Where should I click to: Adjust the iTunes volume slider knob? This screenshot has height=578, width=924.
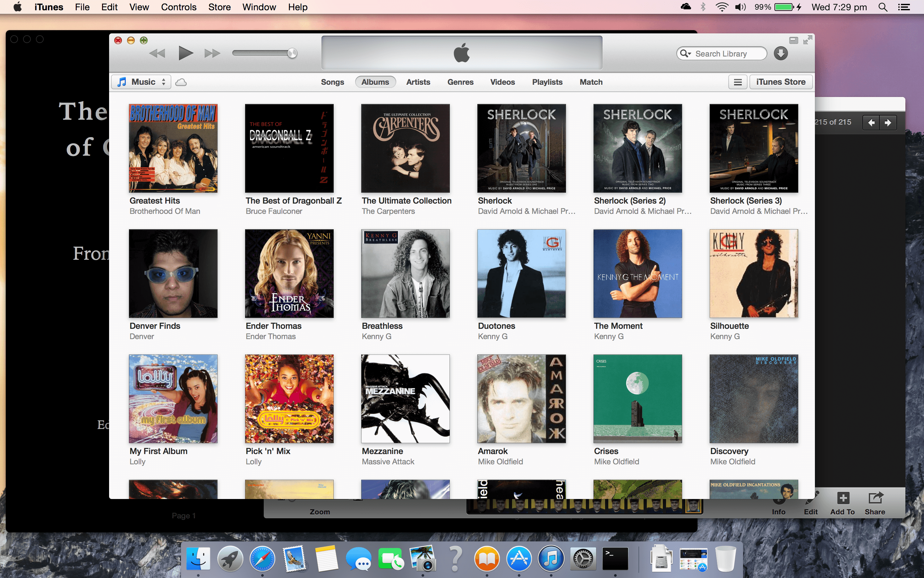pyautogui.click(x=292, y=53)
